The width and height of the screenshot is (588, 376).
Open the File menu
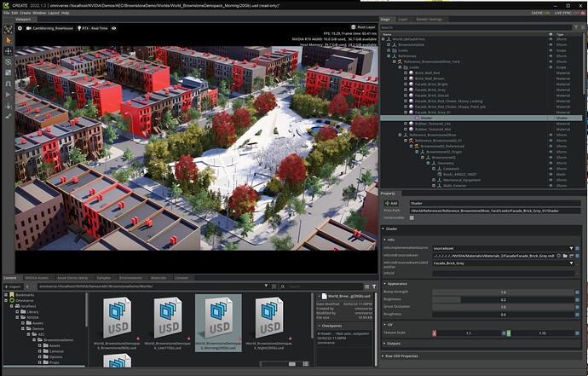[x=6, y=13]
